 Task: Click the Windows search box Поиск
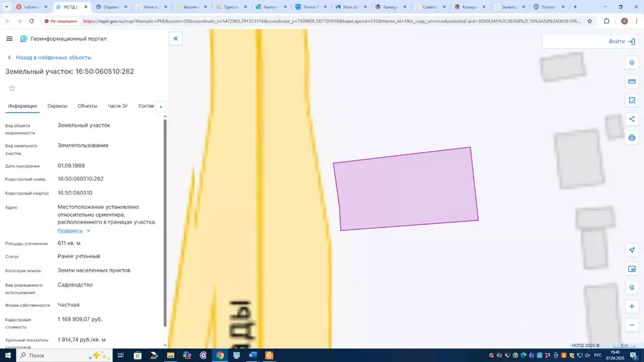[64, 356]
